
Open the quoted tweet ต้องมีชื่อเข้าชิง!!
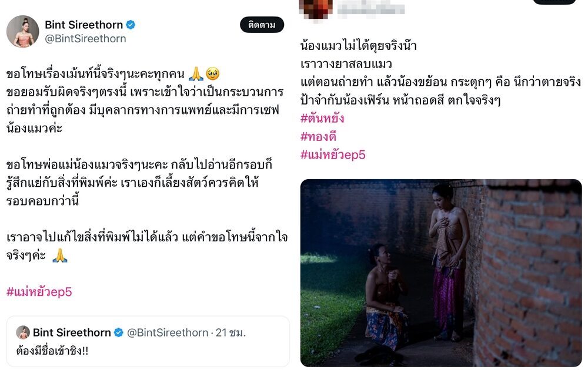click(148, 341)
